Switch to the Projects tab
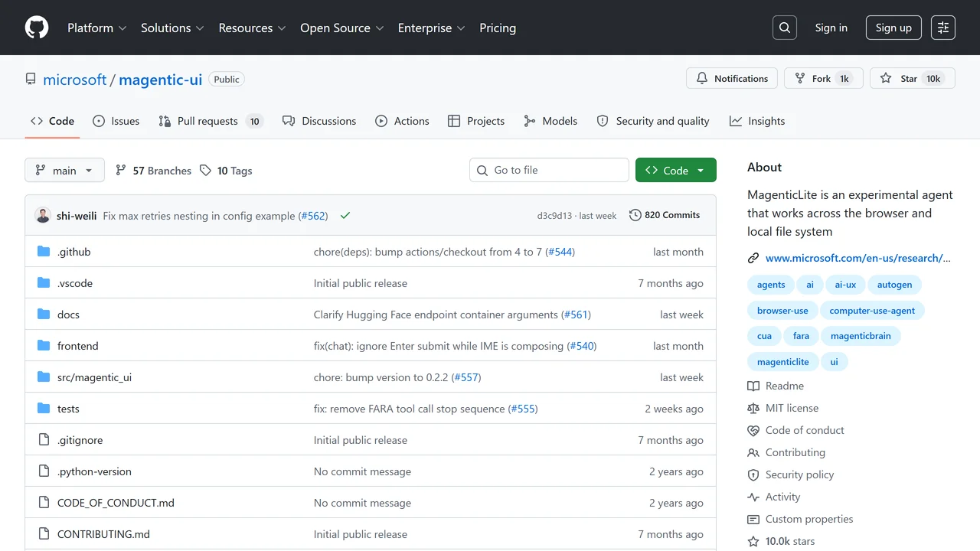Viewport: 980px width, 551px height. 476,121
